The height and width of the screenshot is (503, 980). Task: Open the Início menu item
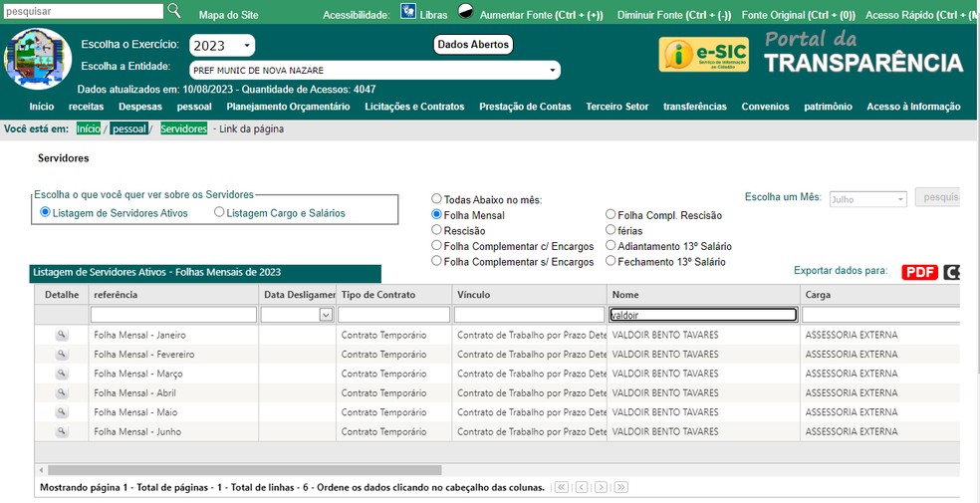[x=42, y=107]
